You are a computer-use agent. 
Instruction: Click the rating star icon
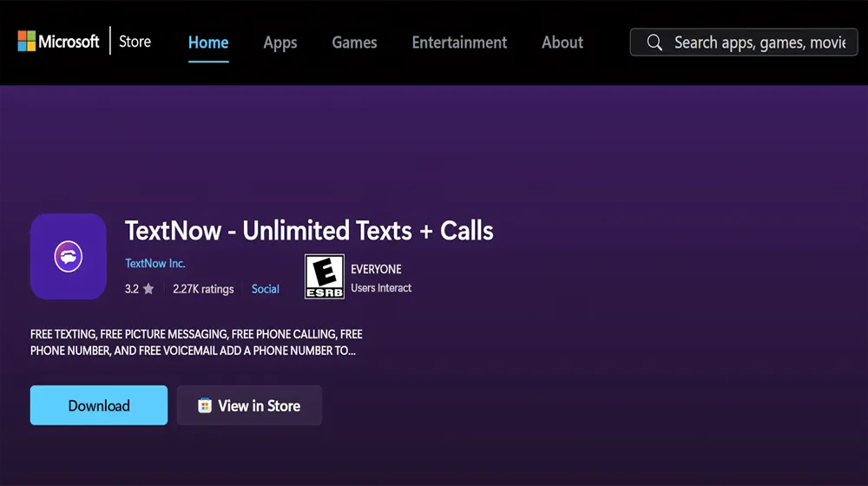click(148, 288)
